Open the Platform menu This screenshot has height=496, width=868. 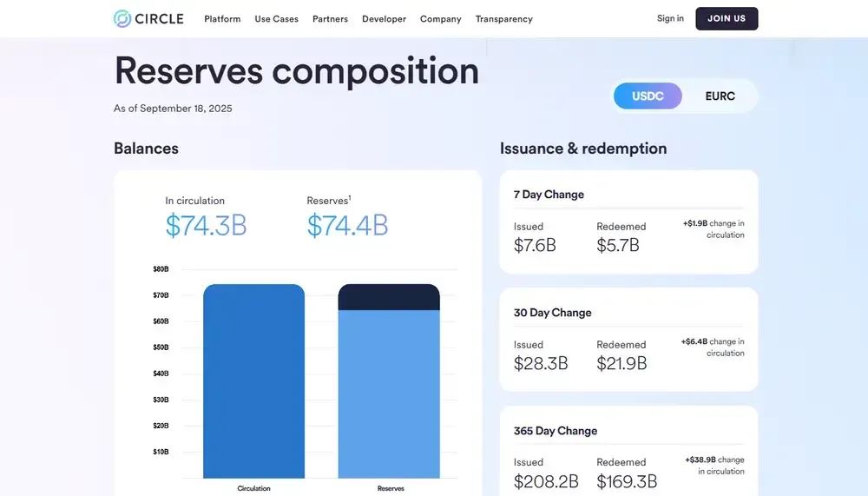tap(222, 19)
